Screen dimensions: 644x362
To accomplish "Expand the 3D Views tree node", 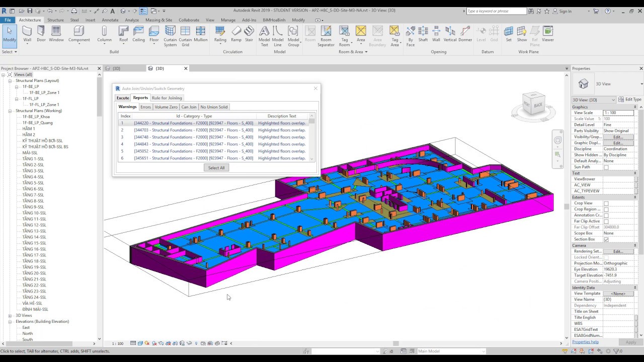I will coord(10,316).
